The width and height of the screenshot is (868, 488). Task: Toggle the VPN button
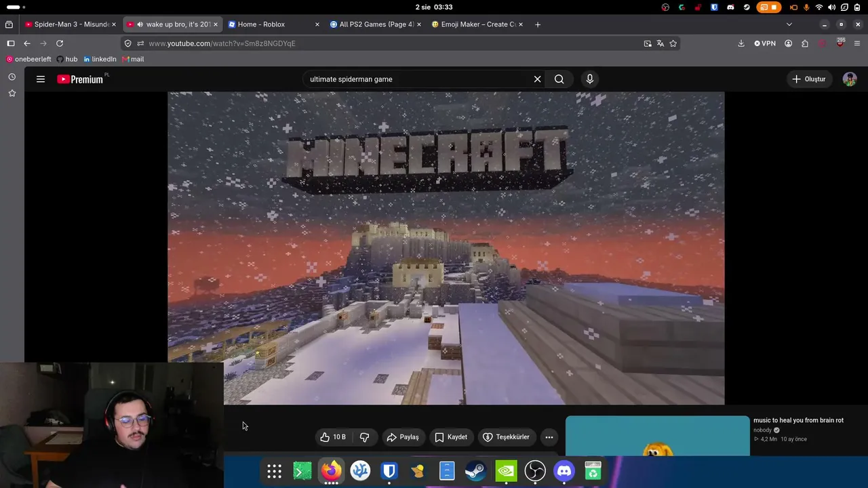click(765, 43)
